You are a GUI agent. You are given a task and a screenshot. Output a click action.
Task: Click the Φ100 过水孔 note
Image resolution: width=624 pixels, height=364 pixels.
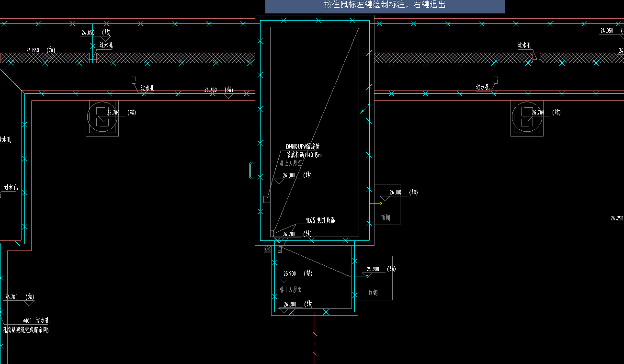(x=36, y=321)
